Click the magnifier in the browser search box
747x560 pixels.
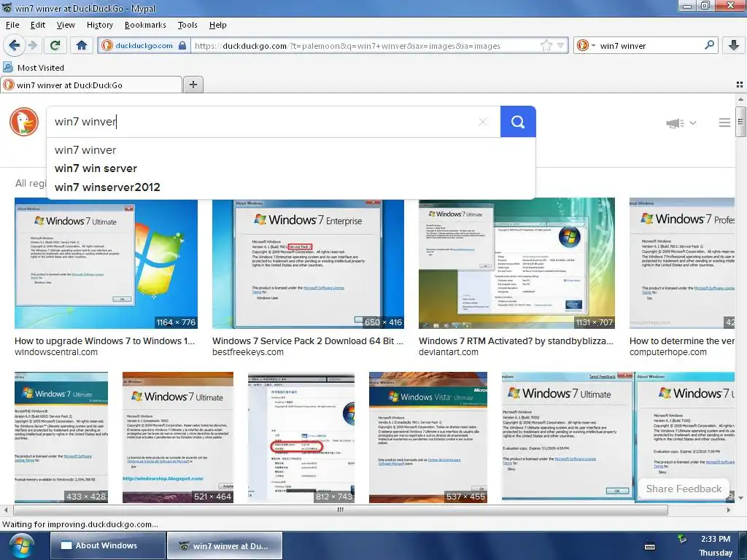point(709,45)
